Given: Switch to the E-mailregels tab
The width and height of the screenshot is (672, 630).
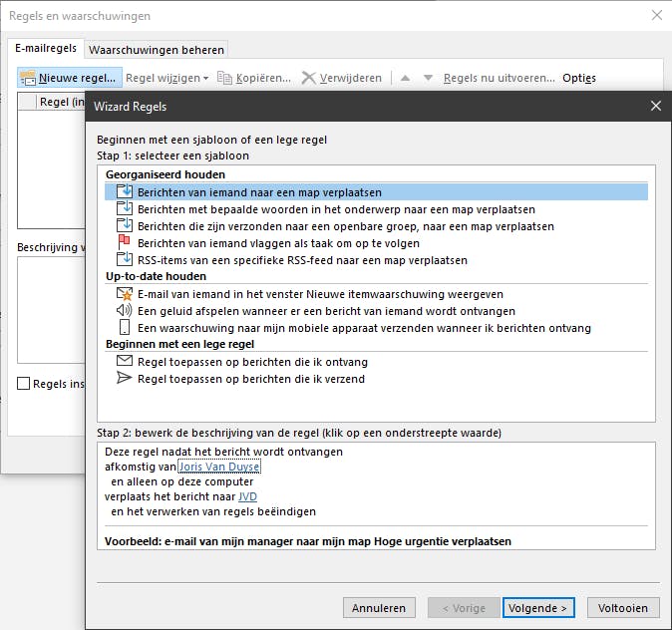Looking at the screenshot, I should click(x=46, y=48).
